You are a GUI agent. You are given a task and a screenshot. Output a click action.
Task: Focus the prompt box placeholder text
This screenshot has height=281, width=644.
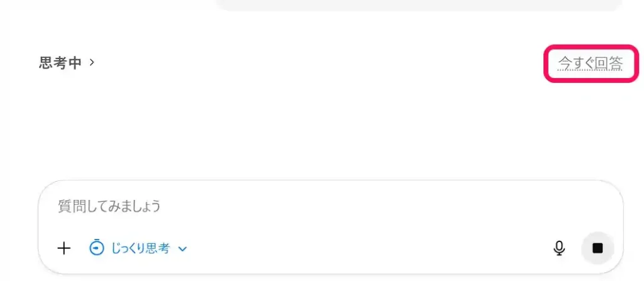click(109, 206)
